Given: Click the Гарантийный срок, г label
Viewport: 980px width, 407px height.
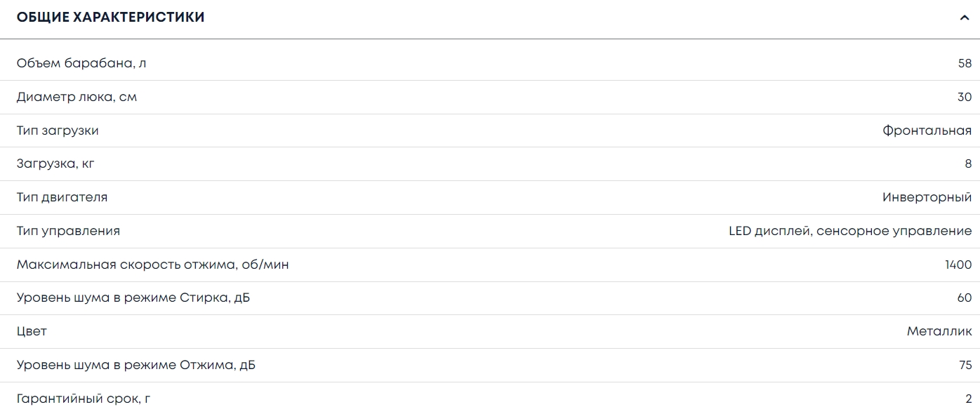Looking at the screenshot, I should (x=84, y=399).
